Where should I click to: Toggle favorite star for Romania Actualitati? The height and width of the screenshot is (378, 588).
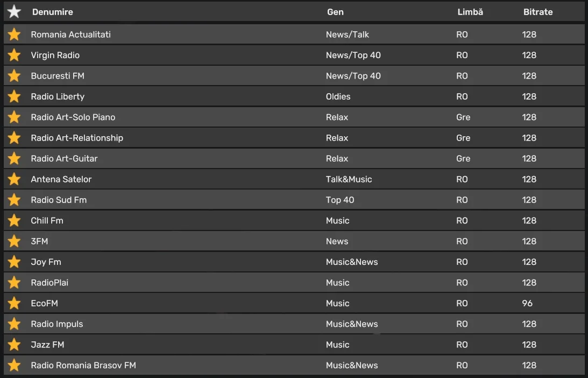14,34
